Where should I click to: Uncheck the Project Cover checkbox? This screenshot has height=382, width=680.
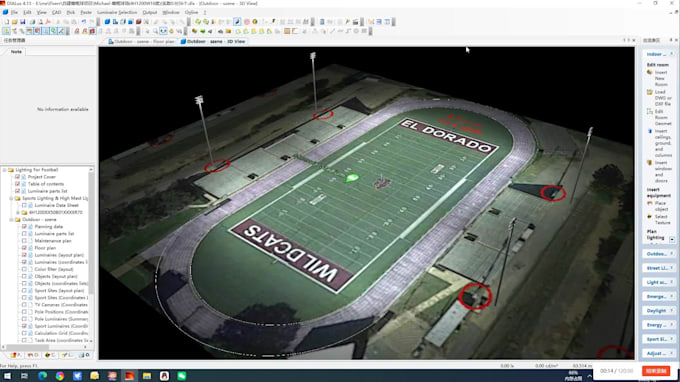click(x=17, y=177)
